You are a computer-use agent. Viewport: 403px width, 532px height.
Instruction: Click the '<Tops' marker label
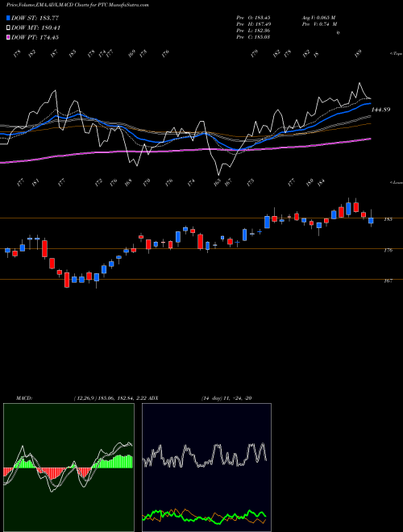(396, 54)
